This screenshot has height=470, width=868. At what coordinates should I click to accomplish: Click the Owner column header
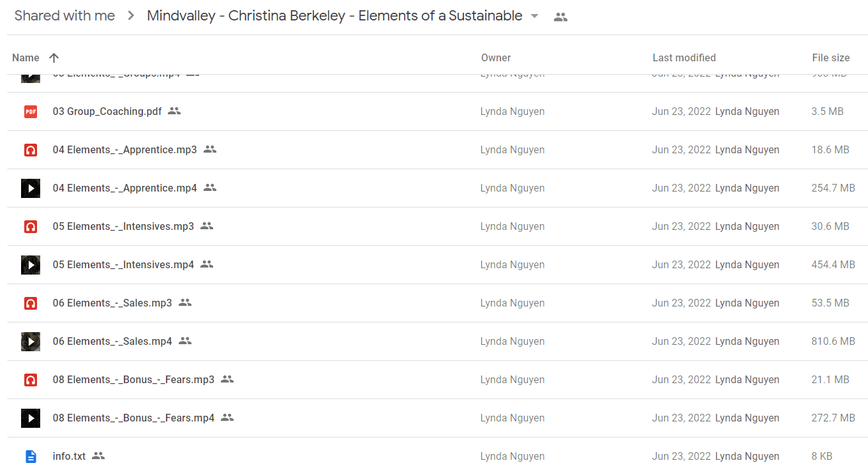(496, 57)
